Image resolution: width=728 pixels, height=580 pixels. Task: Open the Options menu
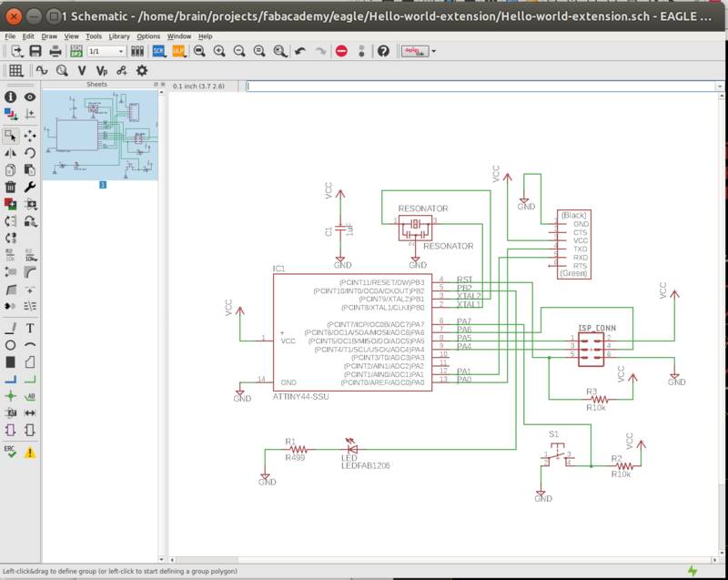[x=147, y=36]
